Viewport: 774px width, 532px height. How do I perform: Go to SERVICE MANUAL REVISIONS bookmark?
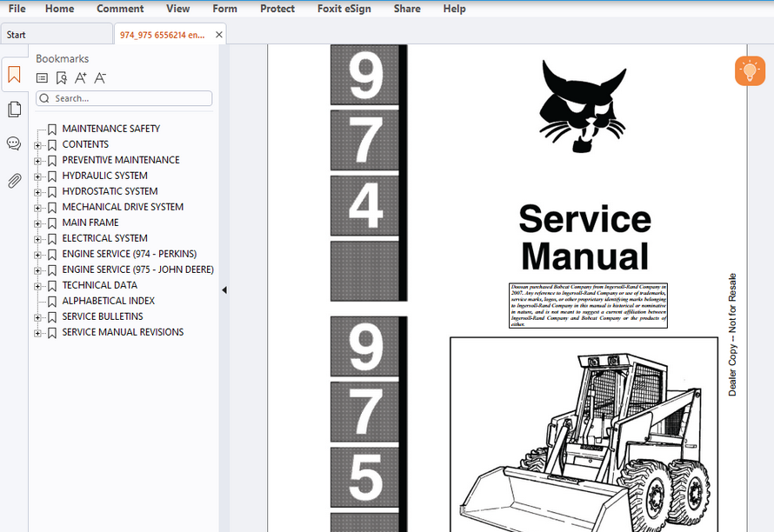pyautogui.click(x=123, y=333)
